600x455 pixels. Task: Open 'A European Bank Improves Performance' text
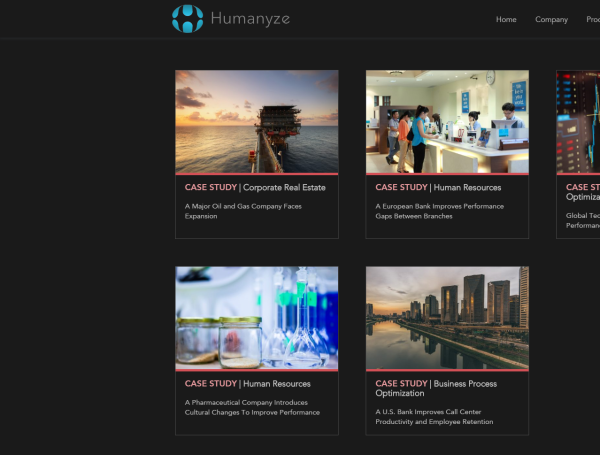439,211
